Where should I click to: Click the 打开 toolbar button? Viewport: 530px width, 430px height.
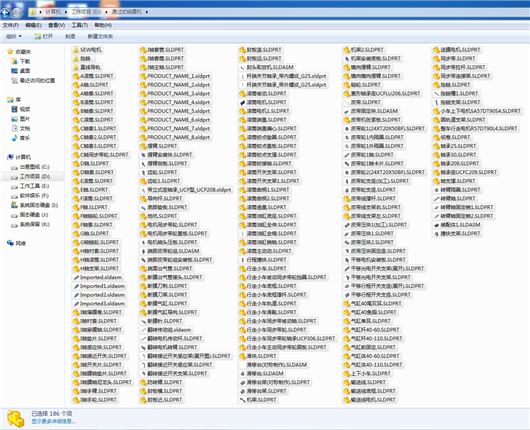pyautogui.click(x=43, y=36)
